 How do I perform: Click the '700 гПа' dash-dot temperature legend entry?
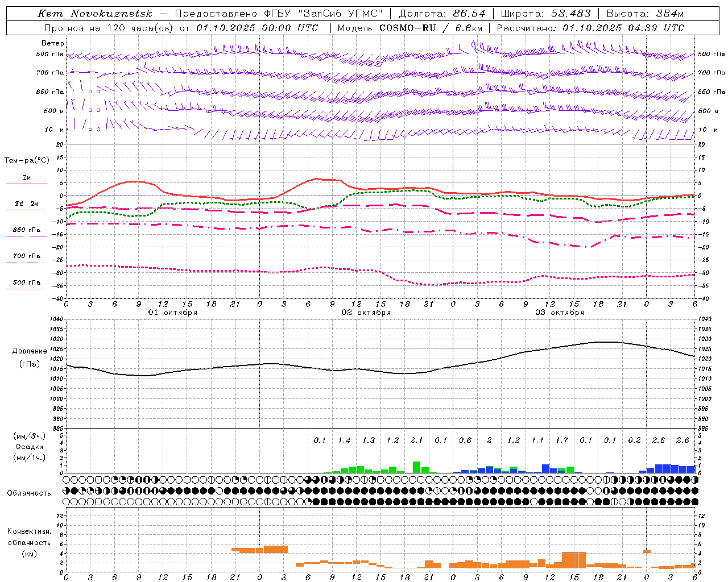27,256
